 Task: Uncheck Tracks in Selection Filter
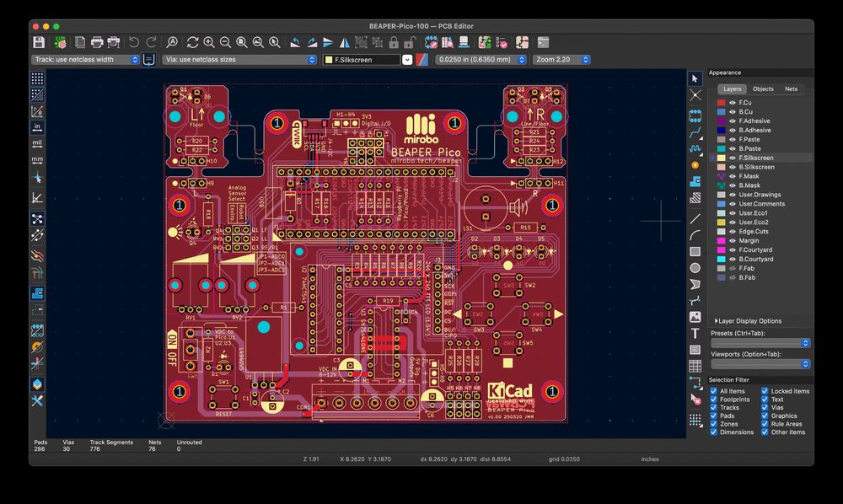pos(713,407)
